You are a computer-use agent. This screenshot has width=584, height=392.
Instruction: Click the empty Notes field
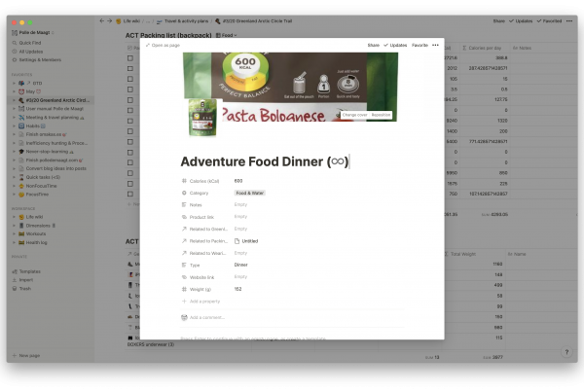240,204
